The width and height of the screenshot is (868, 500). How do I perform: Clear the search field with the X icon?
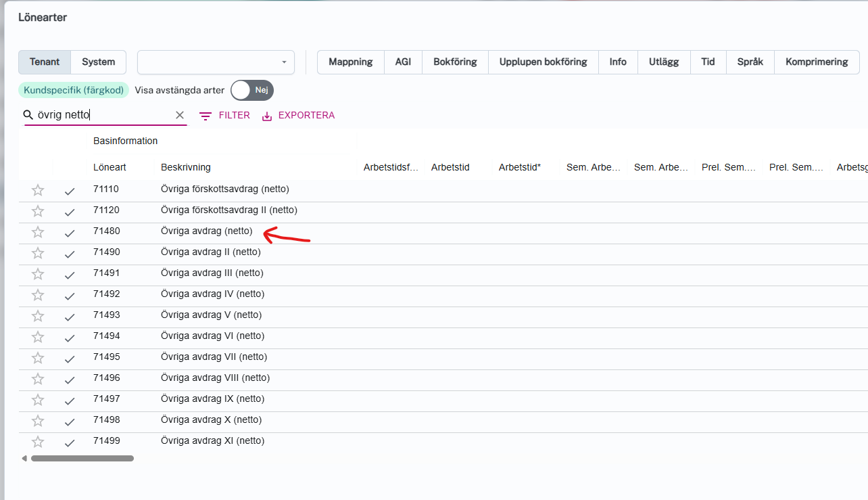180,115
